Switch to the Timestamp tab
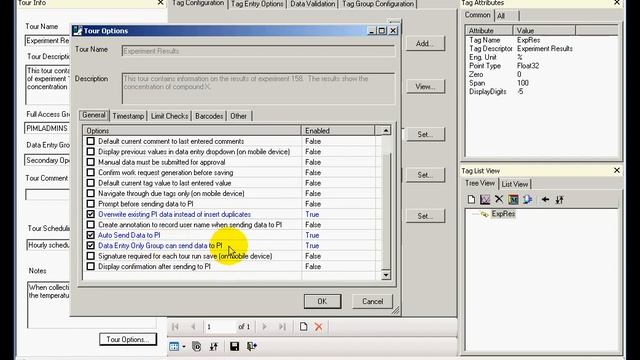Image resolution: width=640 pixels, height=360 pixels. coord(128,116)
